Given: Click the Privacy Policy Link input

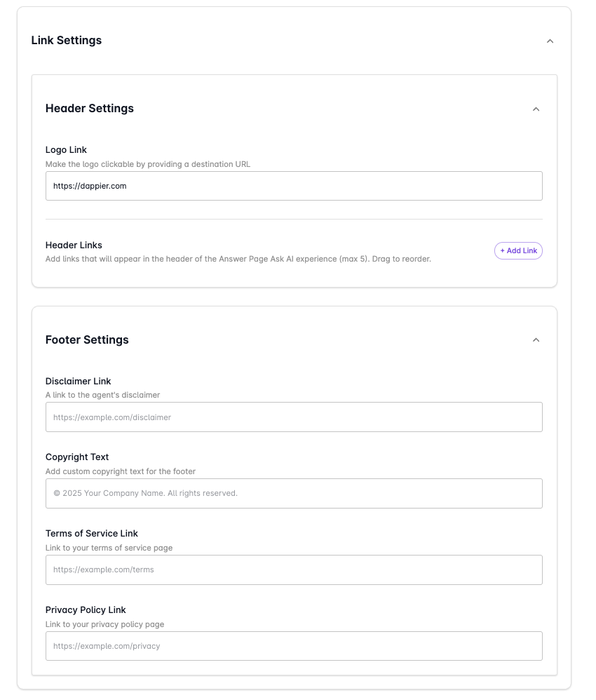Looking at the screenshot, I should (x=294, y=646).
